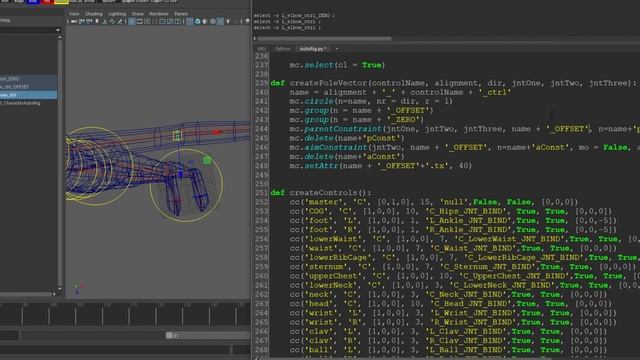Click the Bookmarks icon in viewport toolbar
This screenshot has height=360, width=640.
tap(97, 21)
